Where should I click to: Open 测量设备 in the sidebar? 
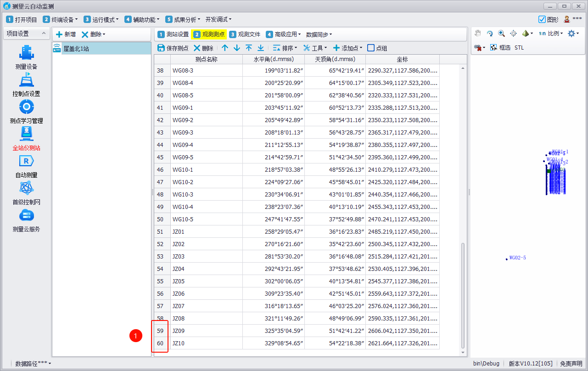[x=26, y=57]
